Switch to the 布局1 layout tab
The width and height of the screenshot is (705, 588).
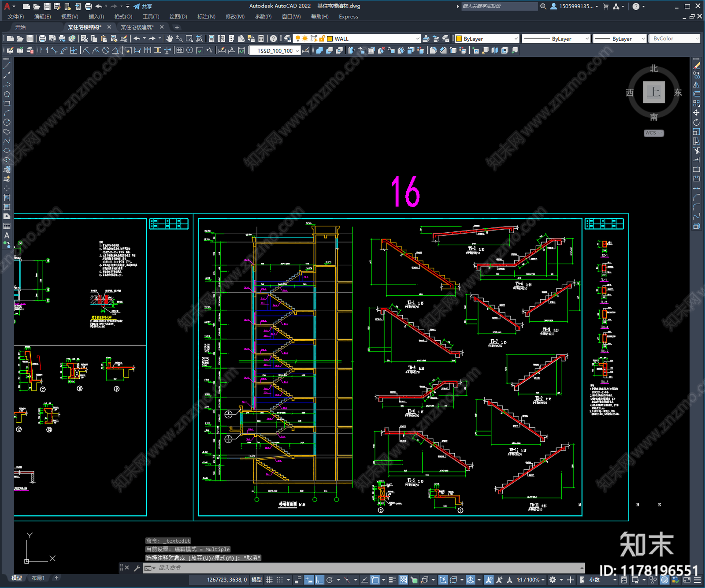[38, 578]
